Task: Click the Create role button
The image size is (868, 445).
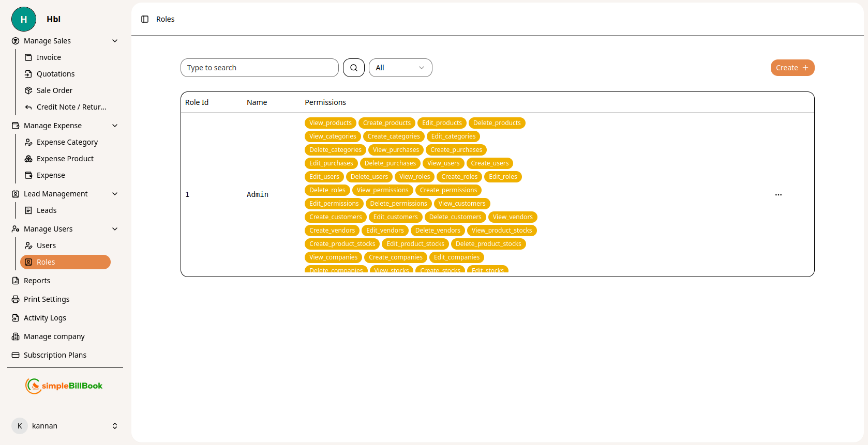Action: (792, 68)
